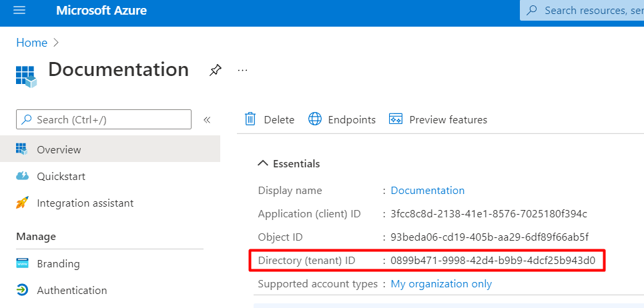Click the Application (client) ID label
The width and height of the screenshot is (644, 308).
point(309,214)
